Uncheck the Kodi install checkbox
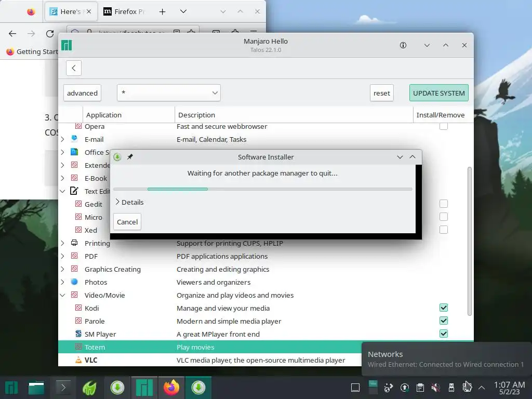The width and height of the screenshot is (532, 399). [x=444, y=308]
